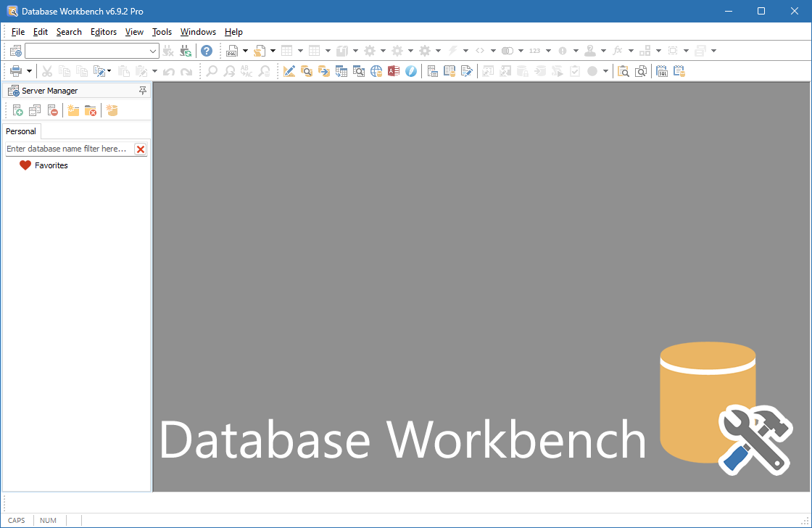Click the green Connect plug icon
This screenshot has height=528, width=812.
[185, 50]
